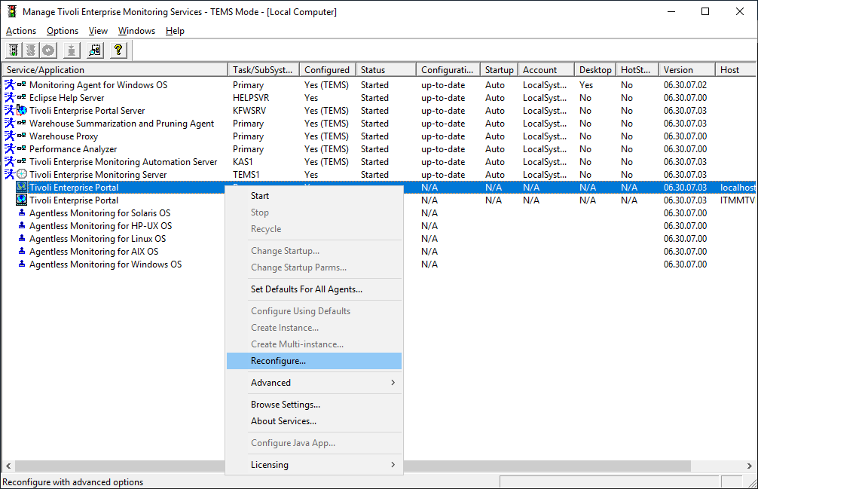Click the KAS1 task cell
Image resolution: width=868 pixels, height=489 pixels.
coord(243,162)
